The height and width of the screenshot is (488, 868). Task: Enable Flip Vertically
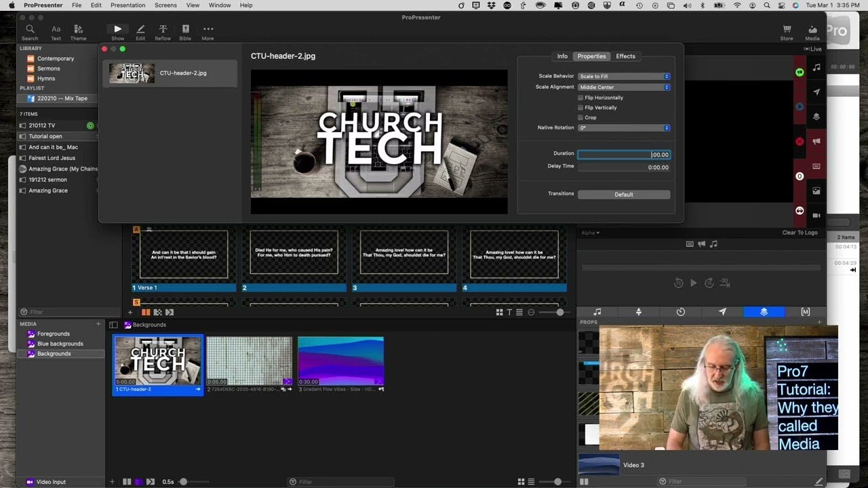(580, 108)
